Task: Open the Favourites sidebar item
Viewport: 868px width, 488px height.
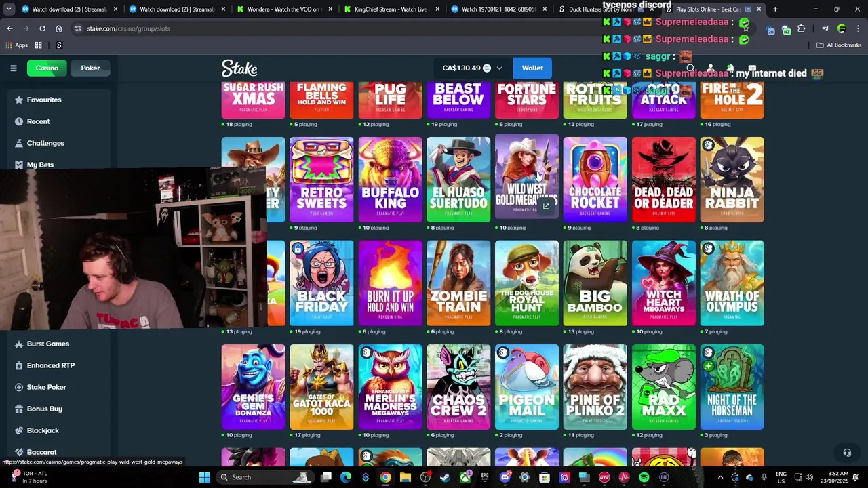Action: (44, 100)
